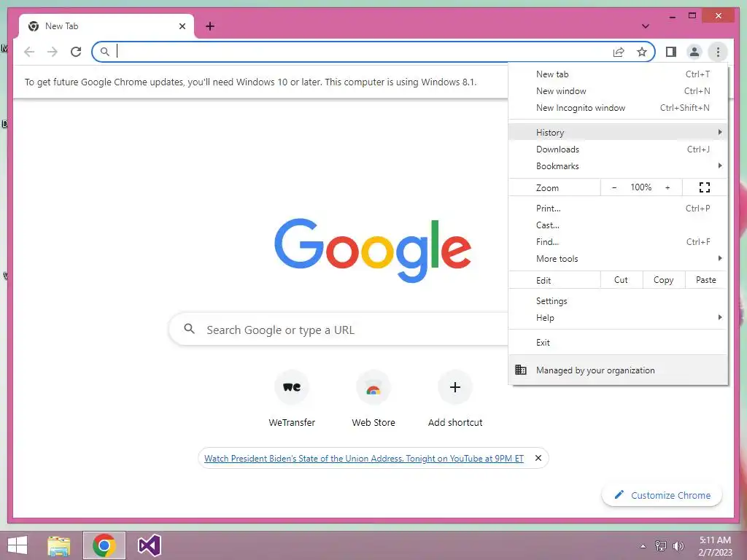The width and height of the screenshot is (747, 560).
Task: Select New tab from the menu
Action: tap(618, 74)
